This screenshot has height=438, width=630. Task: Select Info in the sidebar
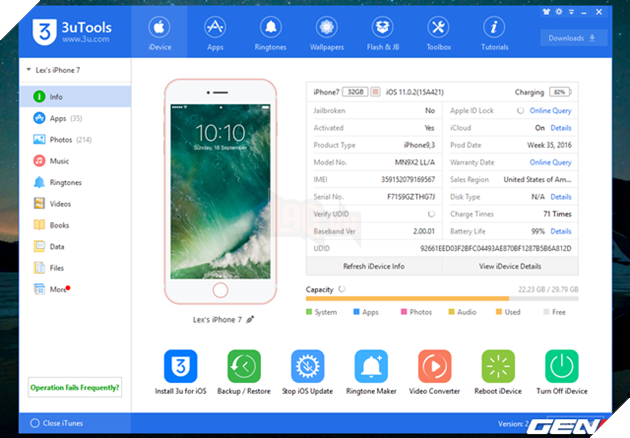pyautogui.click(x=75, y=97)
